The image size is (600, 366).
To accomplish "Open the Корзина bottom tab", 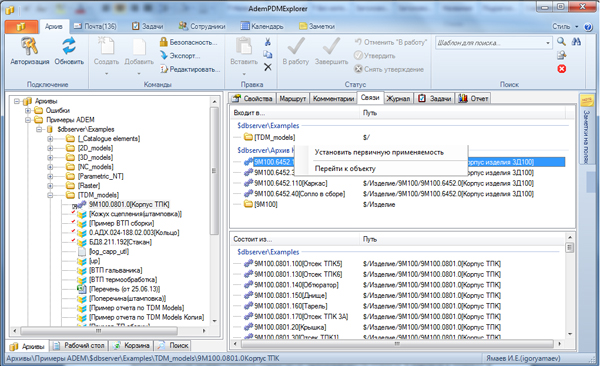I will 132,346.
